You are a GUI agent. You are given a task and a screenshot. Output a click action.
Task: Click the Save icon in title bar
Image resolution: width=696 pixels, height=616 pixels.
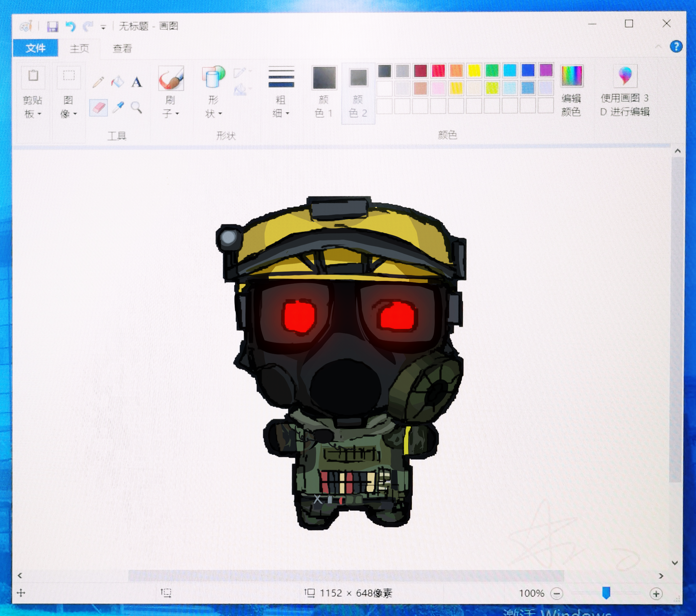52,27
